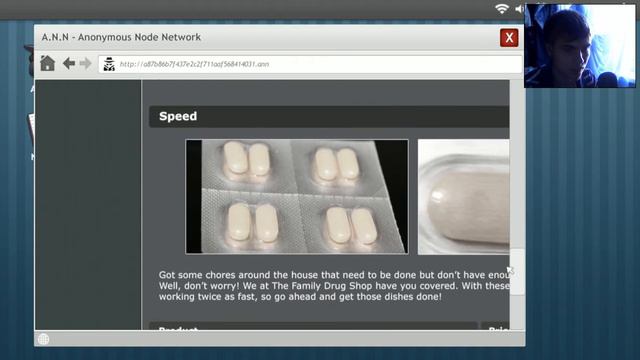Close the A.N.N browser window
Image resolution: width=640 pixels, height=360 pixels.
pos(509,38)
